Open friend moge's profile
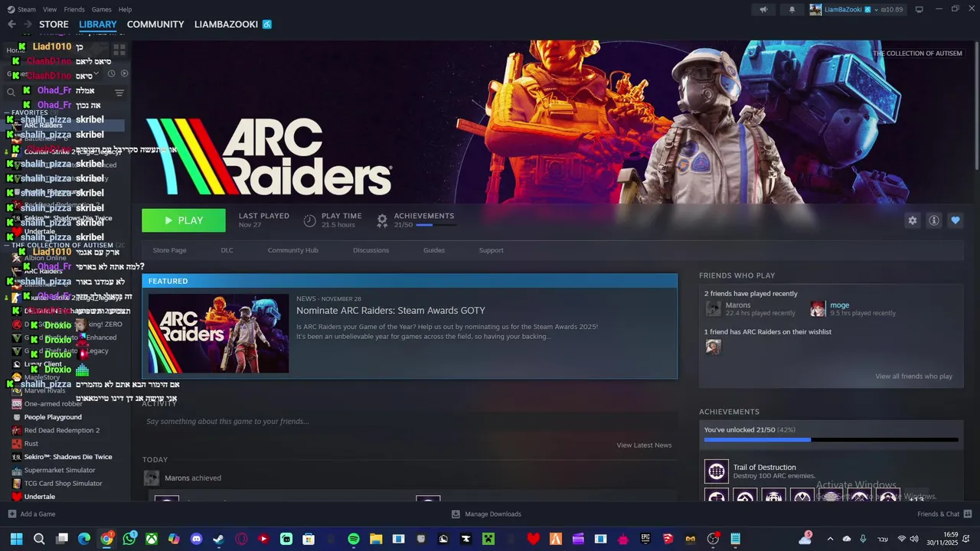 coord(839,305)
